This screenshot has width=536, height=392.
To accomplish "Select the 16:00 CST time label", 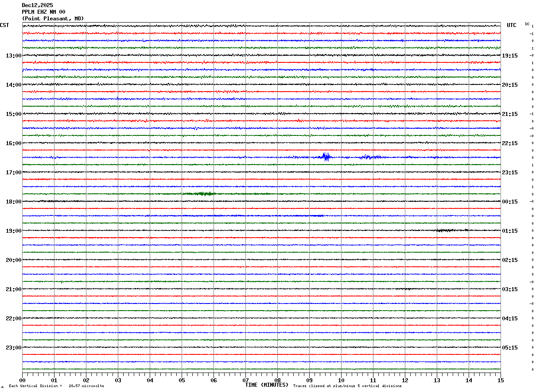I will [x=13, y=143].
